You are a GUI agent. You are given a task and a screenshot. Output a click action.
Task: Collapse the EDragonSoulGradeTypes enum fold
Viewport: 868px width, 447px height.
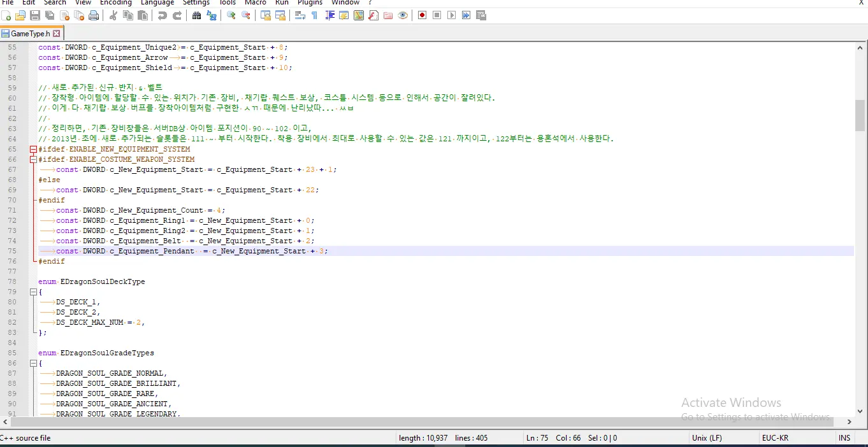point(33,363)
